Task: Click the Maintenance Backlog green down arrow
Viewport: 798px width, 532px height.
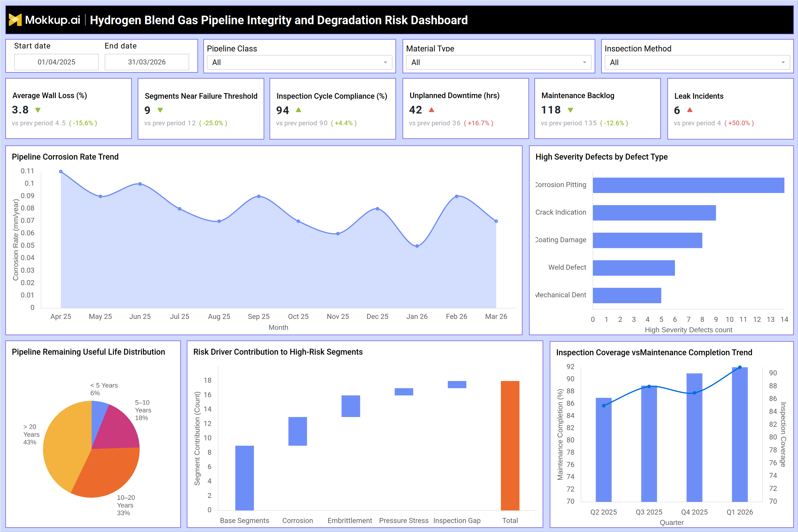Action: coord(571,110)
